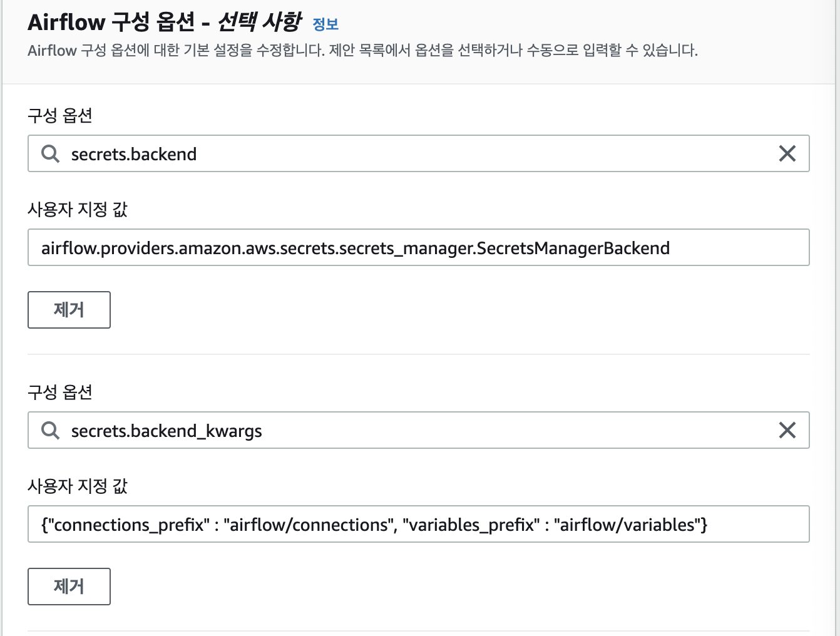840x636 pixels.
Task: Click the second 구성 옵션 label
Action: (60, 392)
